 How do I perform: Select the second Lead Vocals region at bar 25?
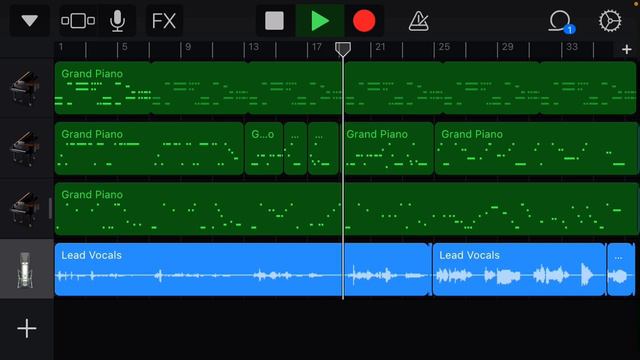[519, 269]
